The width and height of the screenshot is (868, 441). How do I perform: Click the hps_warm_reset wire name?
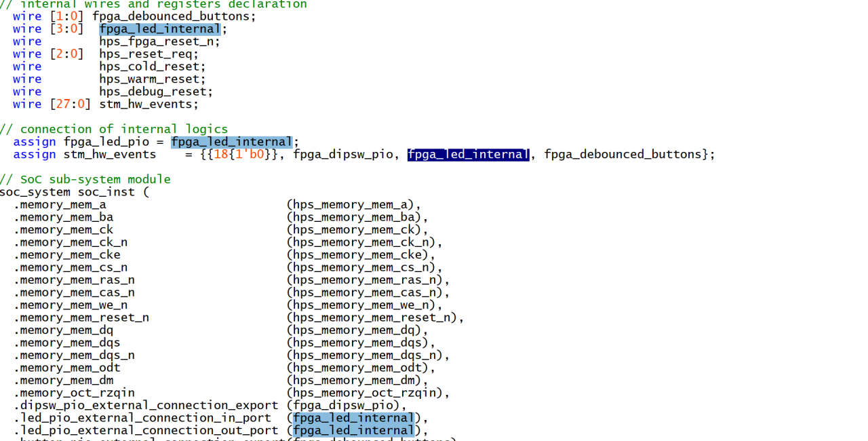[152, 79]
